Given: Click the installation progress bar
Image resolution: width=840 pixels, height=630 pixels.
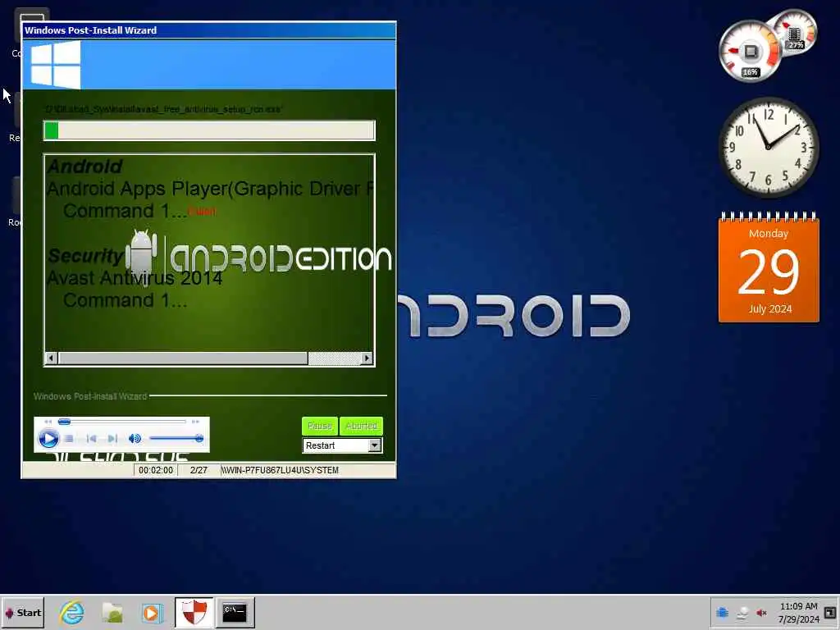Looking at the screenshot, I should click(209, 130).
